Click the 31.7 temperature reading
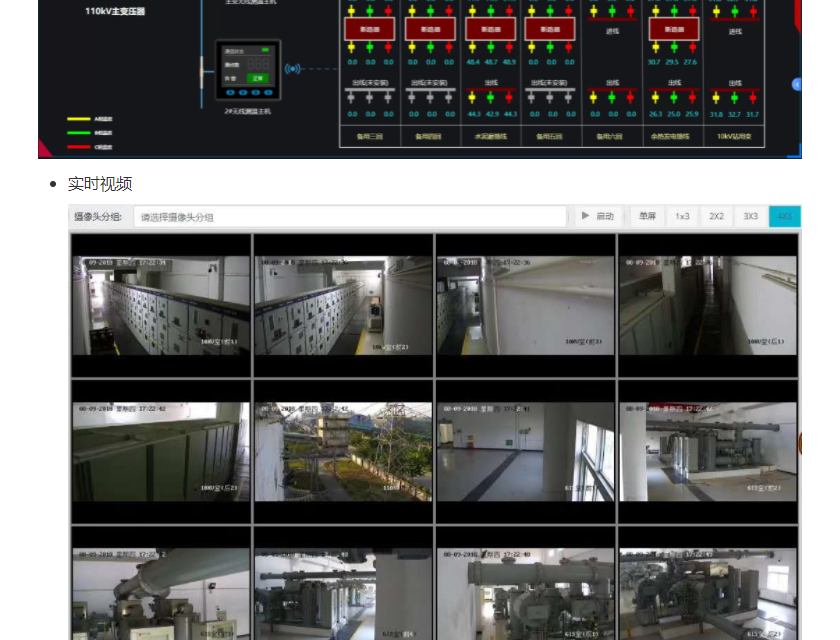The height and width of the screenshot is (640, 840). (753, 114)
